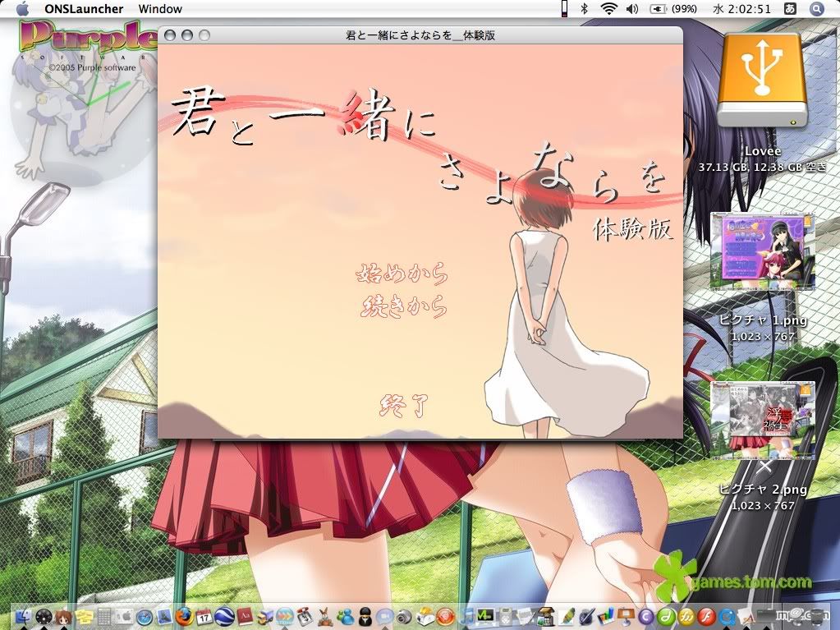Open Activity Monitor from the Dock
840x630 pixels.
pyautogui.click(x=485, y=617)
